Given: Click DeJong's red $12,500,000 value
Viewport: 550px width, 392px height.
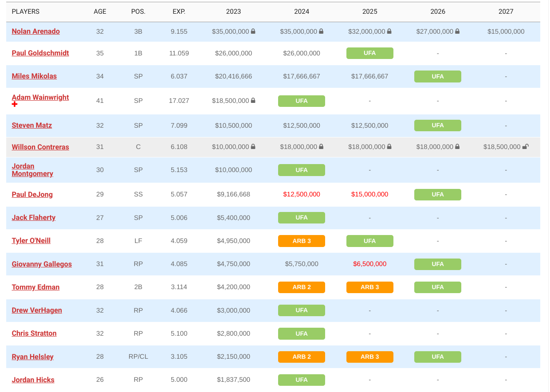Looking at the screenshot, I should (x=302, y=195).
